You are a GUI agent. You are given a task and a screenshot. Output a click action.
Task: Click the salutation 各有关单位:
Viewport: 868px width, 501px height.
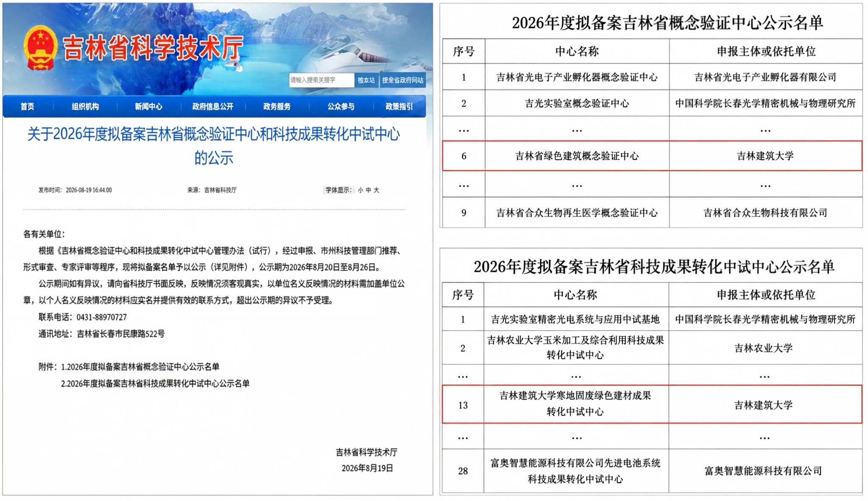pos(44,234)
